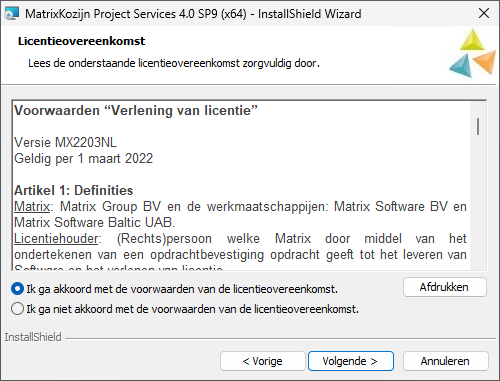Close the InstallShield Wizard window
500x381 pixels.
pos(483,13)
